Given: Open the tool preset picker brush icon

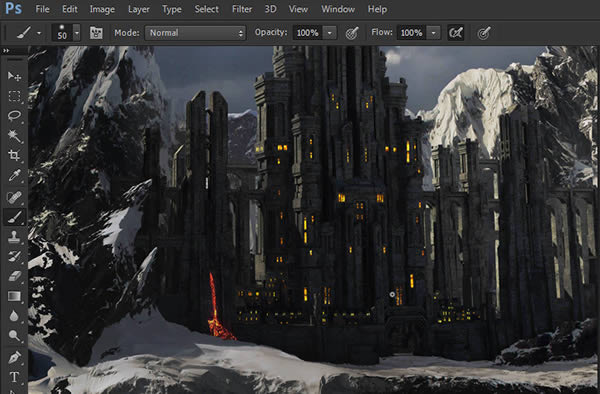Looking at the screenshot, I should point(24,33).
